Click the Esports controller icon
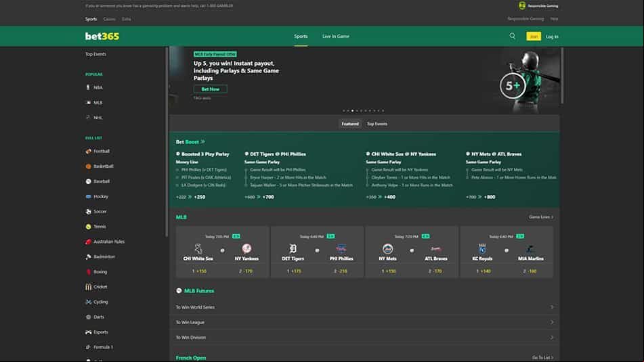 coord(88,332)
